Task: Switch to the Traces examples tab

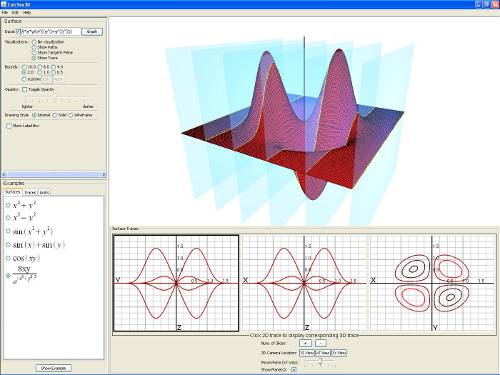Action: tap(30, 192)
